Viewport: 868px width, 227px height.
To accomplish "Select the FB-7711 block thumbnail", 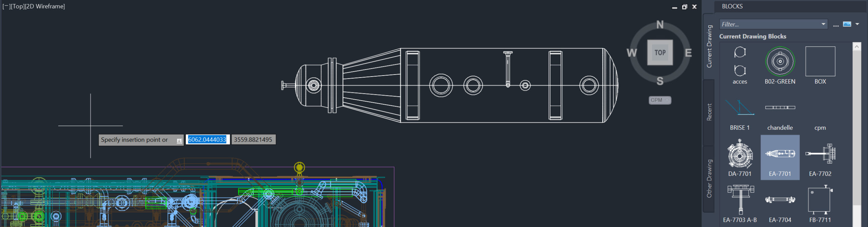I will [820, 200].
